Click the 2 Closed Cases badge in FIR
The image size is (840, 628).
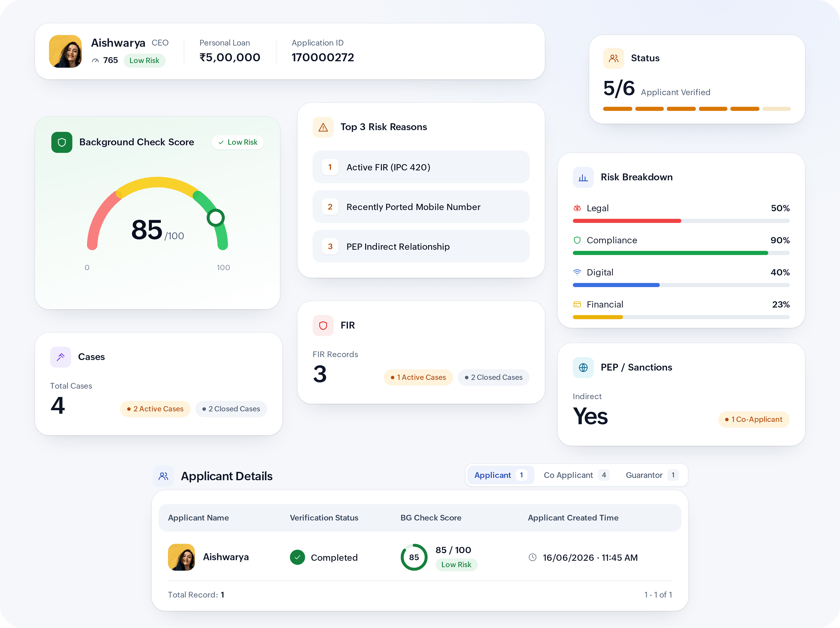tap(493, 377)
